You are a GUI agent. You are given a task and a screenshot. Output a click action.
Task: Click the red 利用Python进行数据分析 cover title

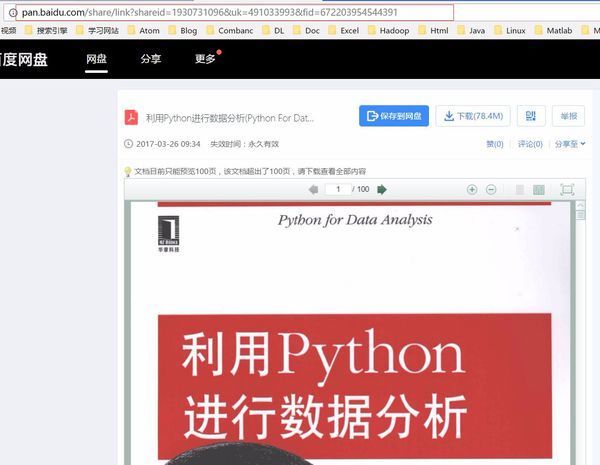[x=324, y=384]
